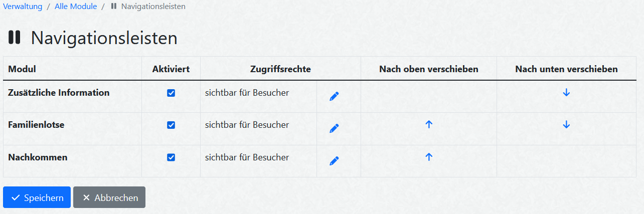Move Nachkommen up with arrow
Screen dimensions: 644x214
point(429,157)
